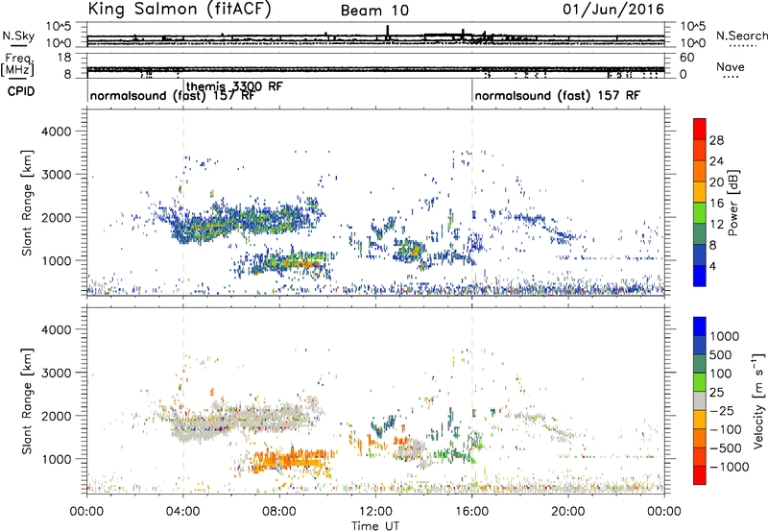Click the Beam 10 label
This screenshot has height=532, width=768.
tap(374, 11)
